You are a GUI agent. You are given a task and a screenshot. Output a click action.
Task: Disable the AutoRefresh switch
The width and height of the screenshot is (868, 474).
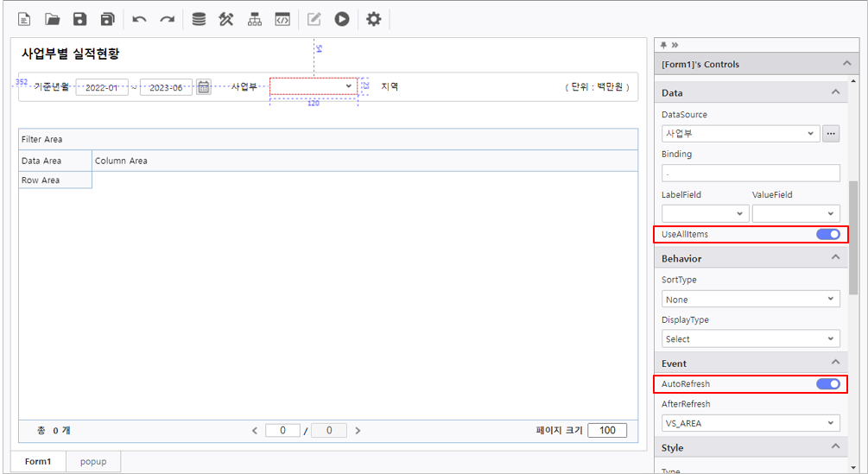coord(827,383)
